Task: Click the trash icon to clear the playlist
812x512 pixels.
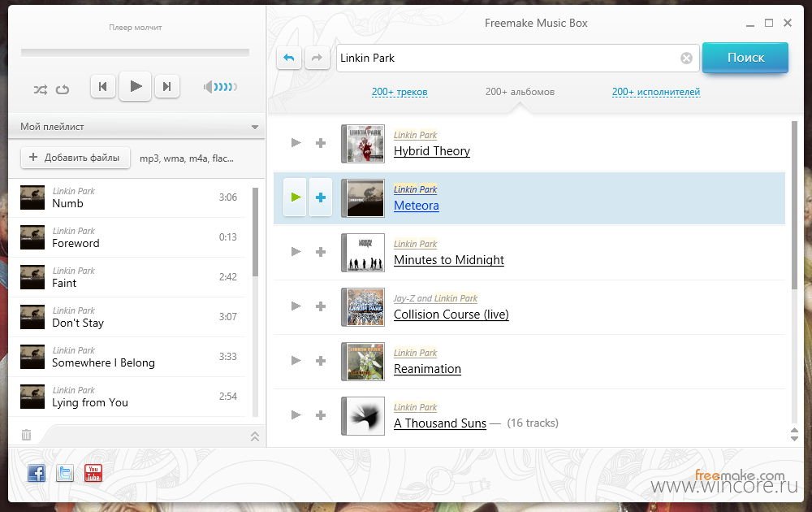Action: pos(27,435)
